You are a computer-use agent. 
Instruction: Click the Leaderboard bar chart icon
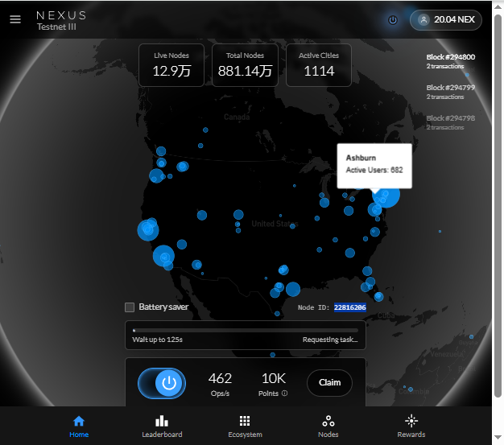[162, 421]
